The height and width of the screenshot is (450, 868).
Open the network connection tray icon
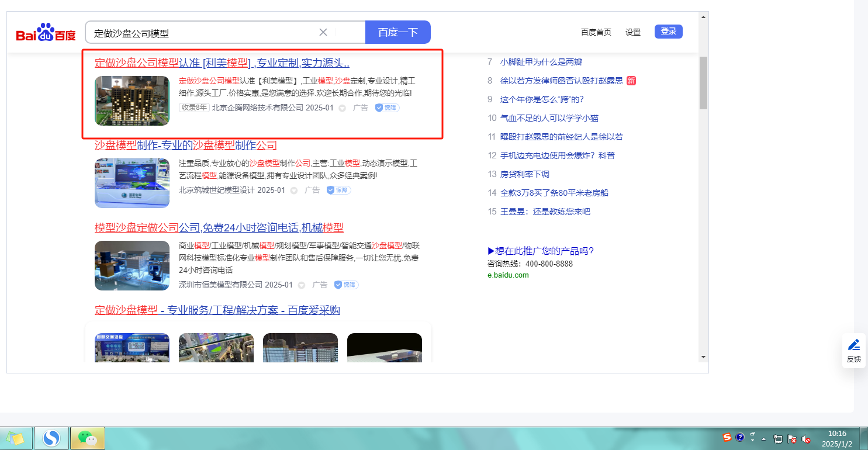pyautogui.click(x=778, y=439)
